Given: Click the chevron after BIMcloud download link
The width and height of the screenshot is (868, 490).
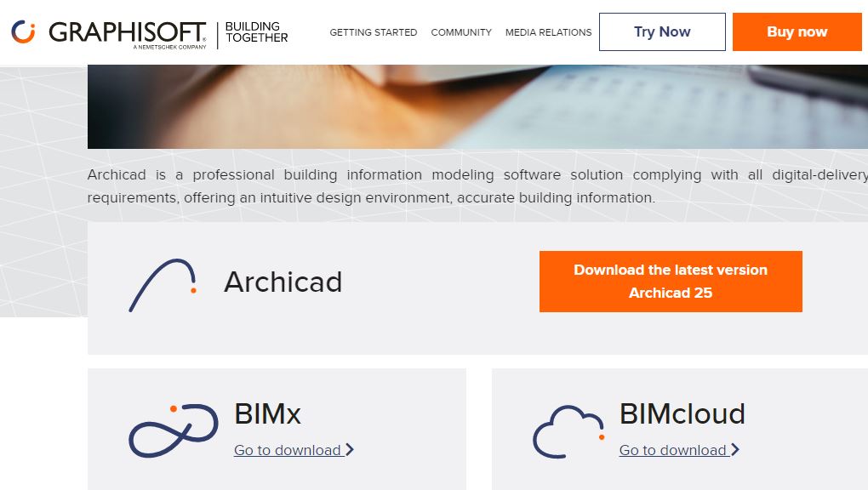Looking at the screenshot, I should tap(734, 449).
